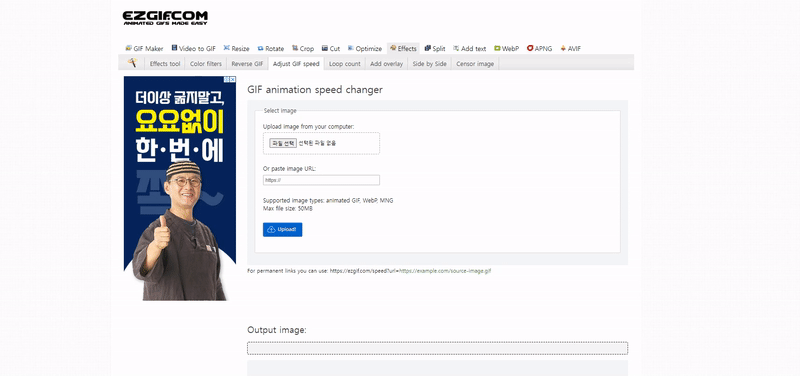Click the magic wand icon in submenu
Viewport: 800px width, 376px height.
(x=132, y=63)
